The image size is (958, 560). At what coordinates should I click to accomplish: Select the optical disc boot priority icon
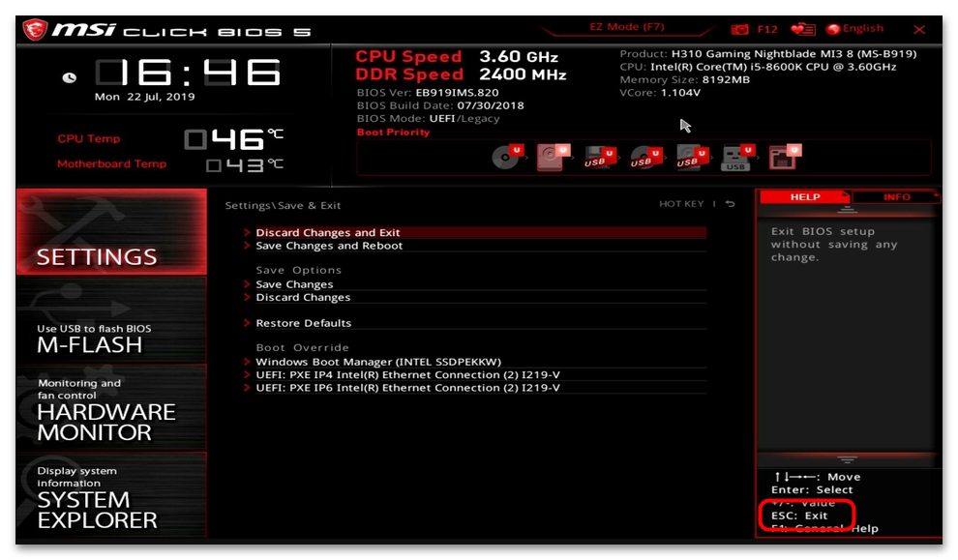pos(506,157)
